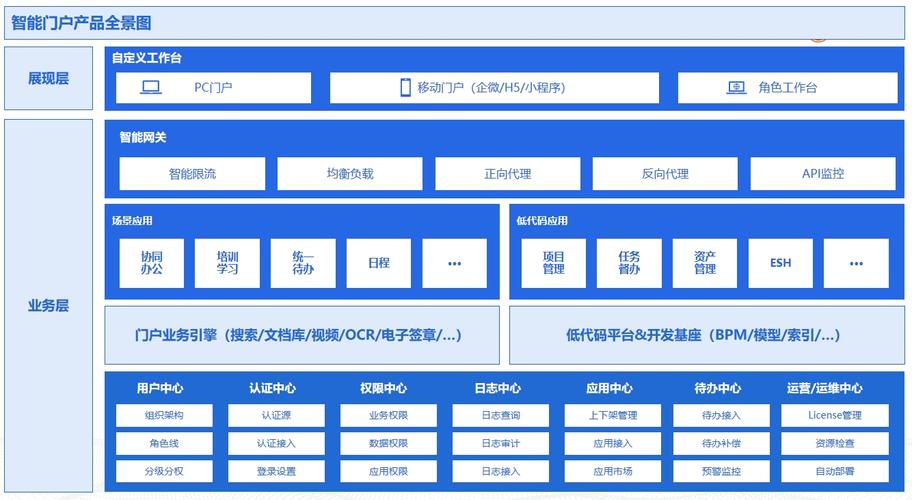912x500 pixels.
Task: Open the 项目管理 tile
Action: click(x=553, y=263)
